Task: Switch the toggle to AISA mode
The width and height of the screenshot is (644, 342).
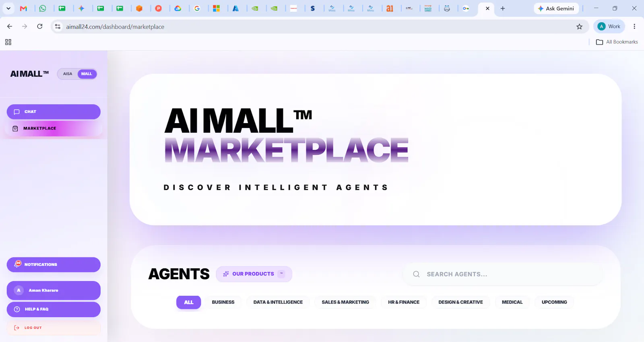Action: (x=68, y=74)
